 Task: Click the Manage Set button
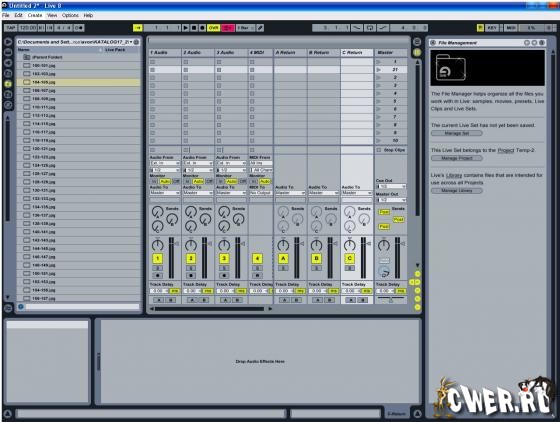pos(457,133)
